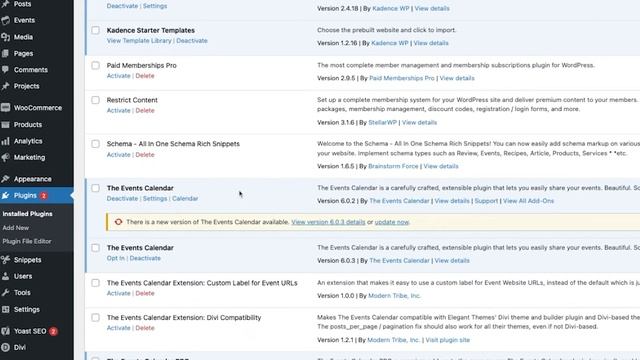Check the Restrict Content checkbox

(96, 100)
